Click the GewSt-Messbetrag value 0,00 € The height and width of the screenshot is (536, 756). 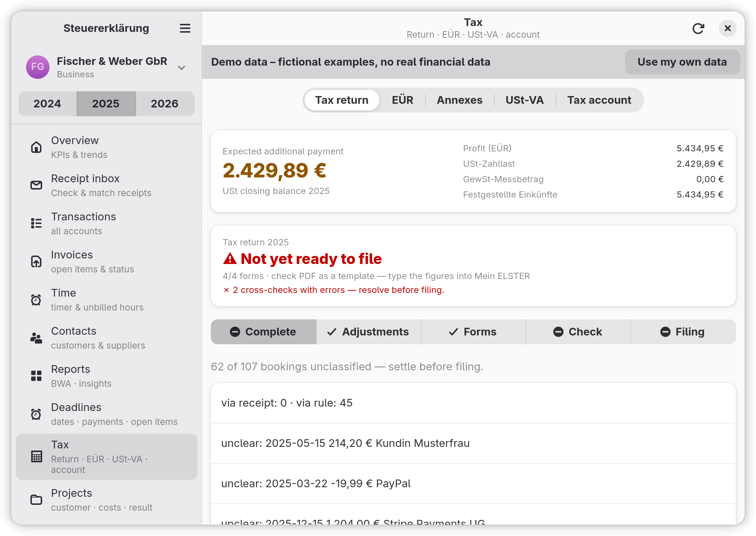pyautogui.click(x=710, y=179)
